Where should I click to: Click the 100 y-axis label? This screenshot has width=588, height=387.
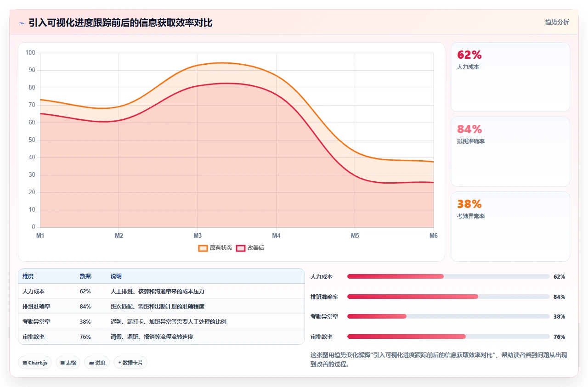click(x=30, y=53)
